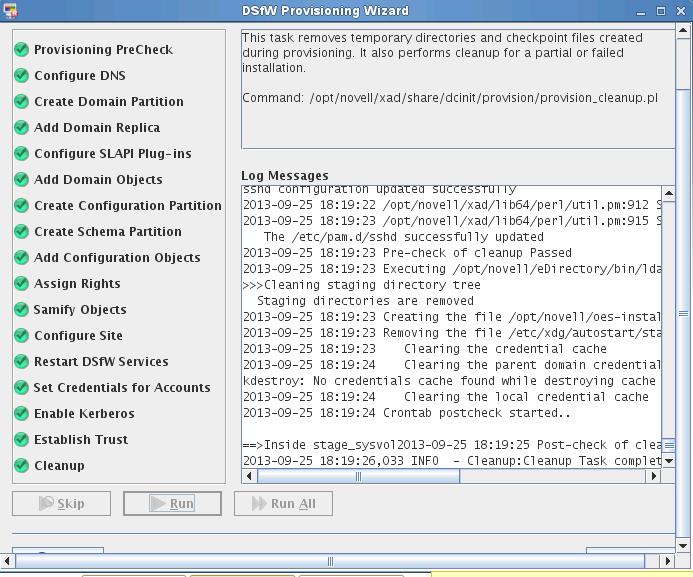Click the main window scroll down arrow
Image resolution: width=693 pixels, height=577 pixels.
pyautogui.click(x=683, y=545)
